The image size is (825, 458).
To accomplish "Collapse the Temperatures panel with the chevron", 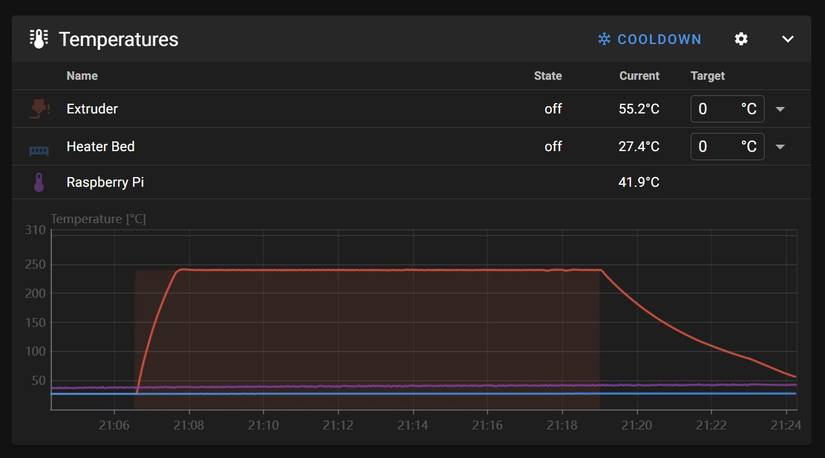I will tap(788, 39).
